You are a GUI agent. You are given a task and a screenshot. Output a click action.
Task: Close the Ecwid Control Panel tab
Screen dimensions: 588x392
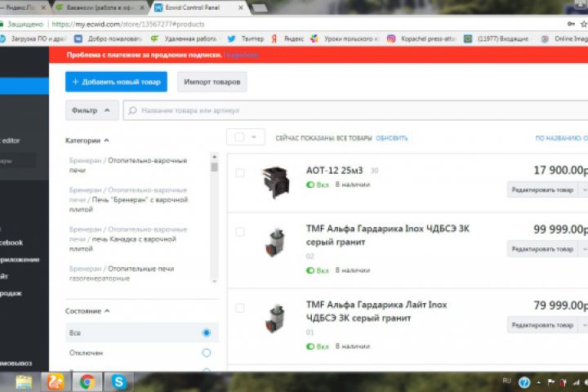point(241,7)
